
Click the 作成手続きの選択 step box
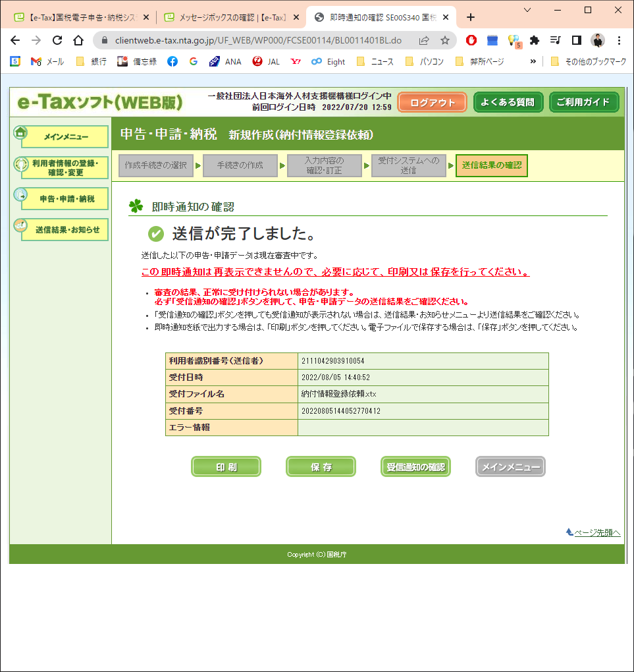(x=156, y=165)
